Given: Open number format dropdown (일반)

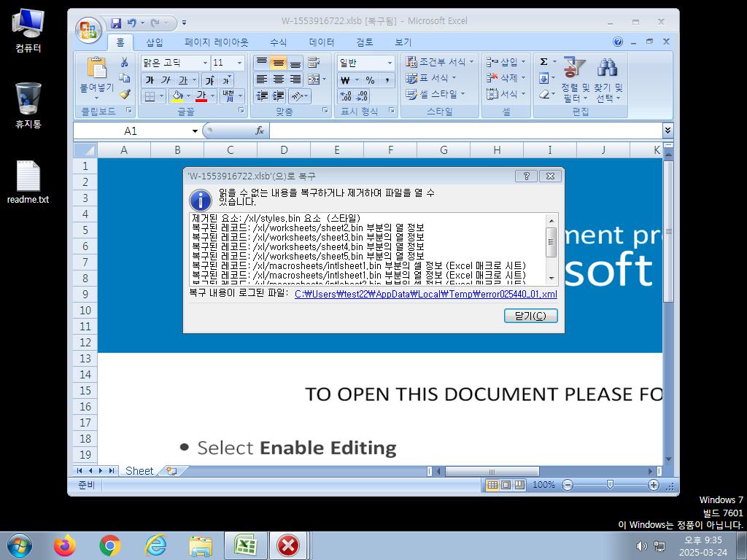Looking at the screenshot, I should point(390,63).
